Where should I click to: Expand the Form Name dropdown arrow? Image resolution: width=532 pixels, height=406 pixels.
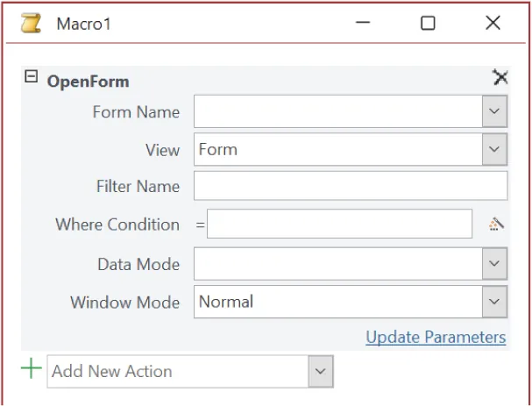click(494, 111)
